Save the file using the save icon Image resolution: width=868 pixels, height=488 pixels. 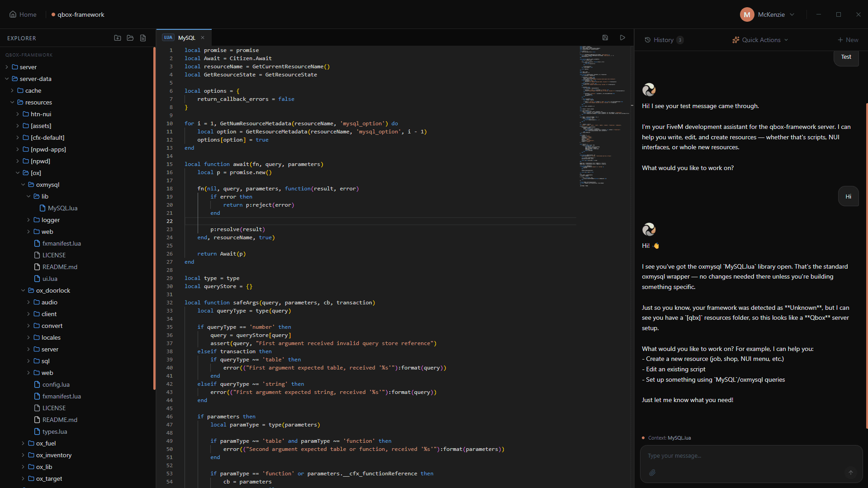point(605,38)
